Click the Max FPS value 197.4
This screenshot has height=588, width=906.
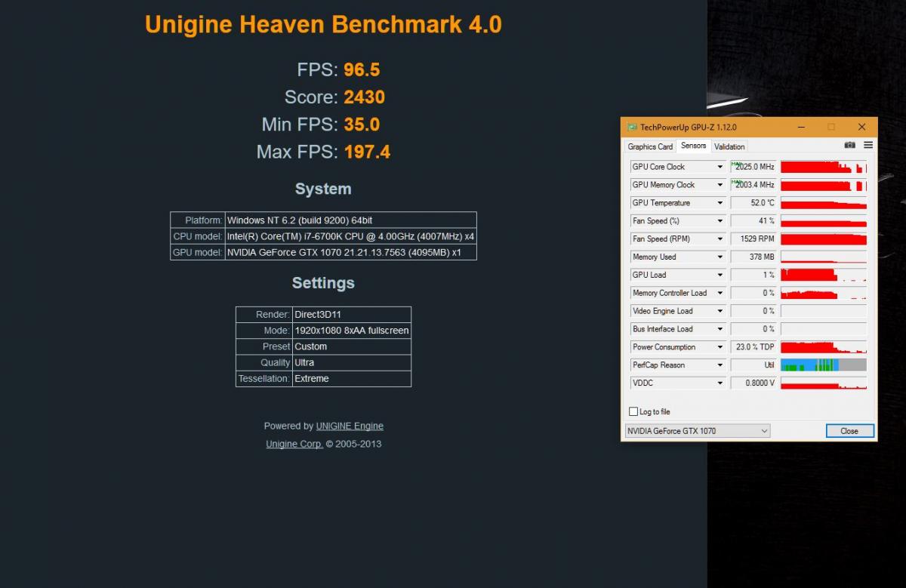367,152
